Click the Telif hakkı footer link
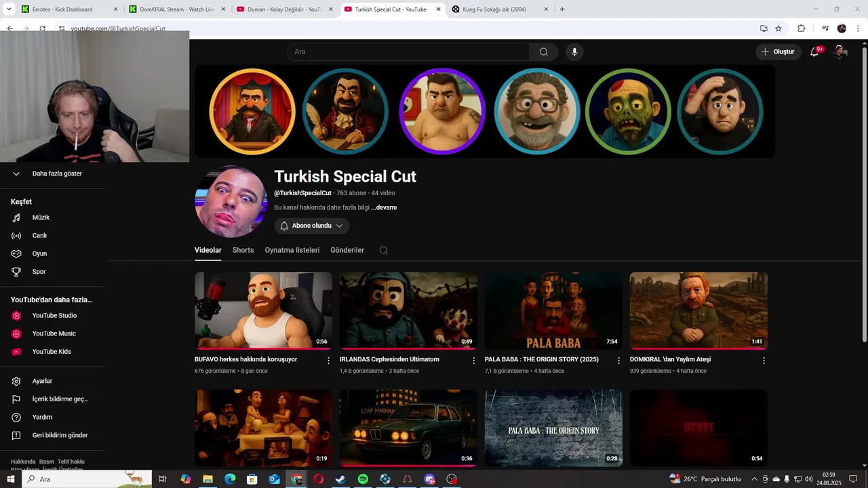Image resolution: width=868 pixels, height=488 pixels. pyautogui.click(x=71, y=462)
